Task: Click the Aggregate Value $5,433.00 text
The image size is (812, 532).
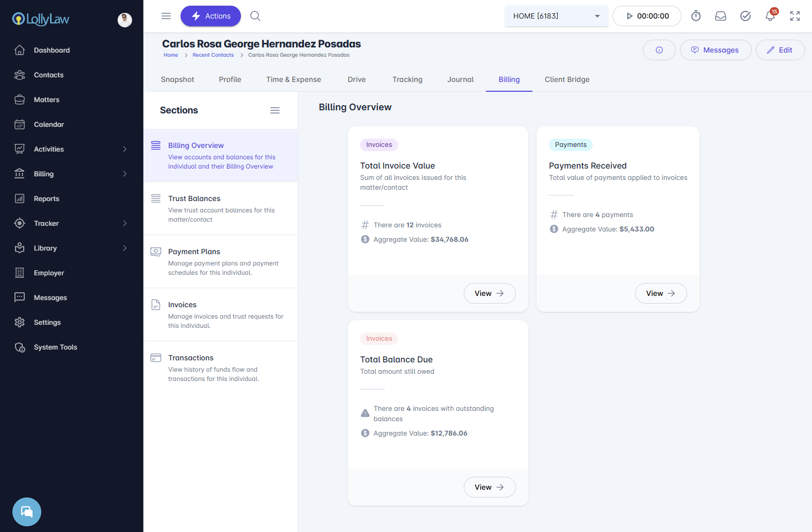Action: coord(608,229)
